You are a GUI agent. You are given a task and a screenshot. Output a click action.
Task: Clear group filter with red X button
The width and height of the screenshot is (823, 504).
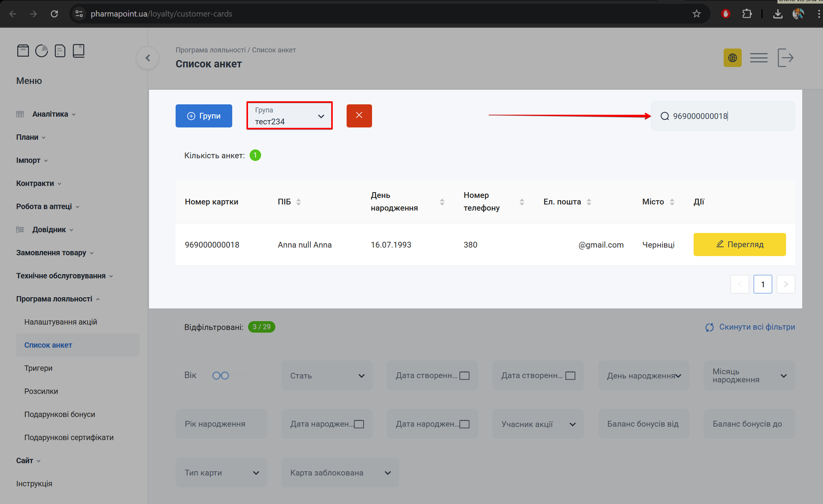tap(359, 116)
